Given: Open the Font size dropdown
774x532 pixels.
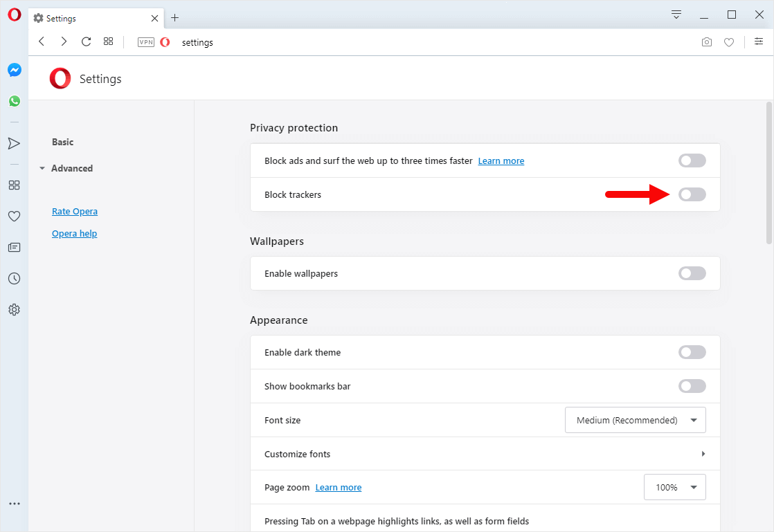Looking at the screenshot, I should pos(635,420).
